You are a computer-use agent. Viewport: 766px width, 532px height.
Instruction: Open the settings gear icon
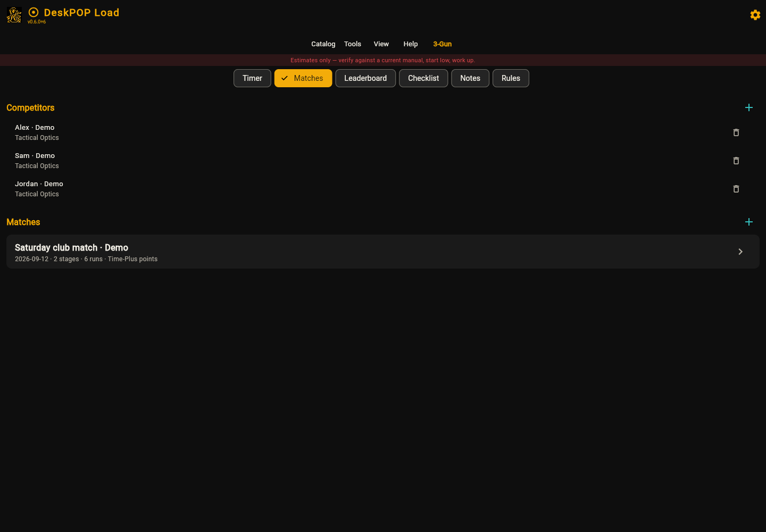coord(755,15)
